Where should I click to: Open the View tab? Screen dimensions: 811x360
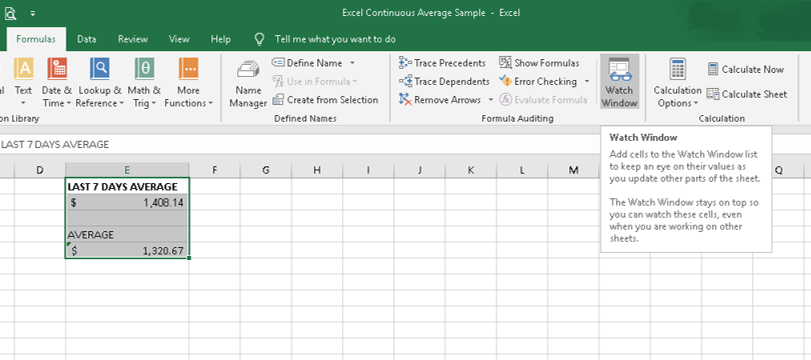point(179,39)
